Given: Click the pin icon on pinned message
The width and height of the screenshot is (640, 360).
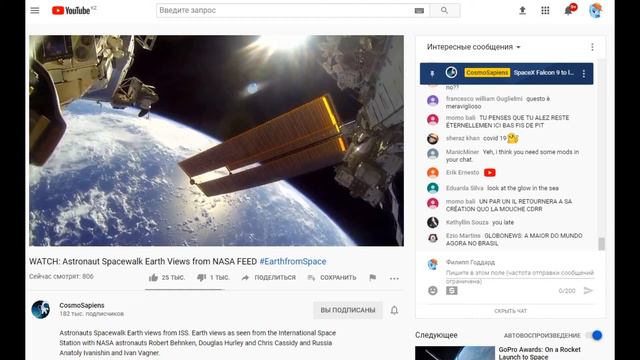Looking at the screenshot, I should (x=432, y=73).
